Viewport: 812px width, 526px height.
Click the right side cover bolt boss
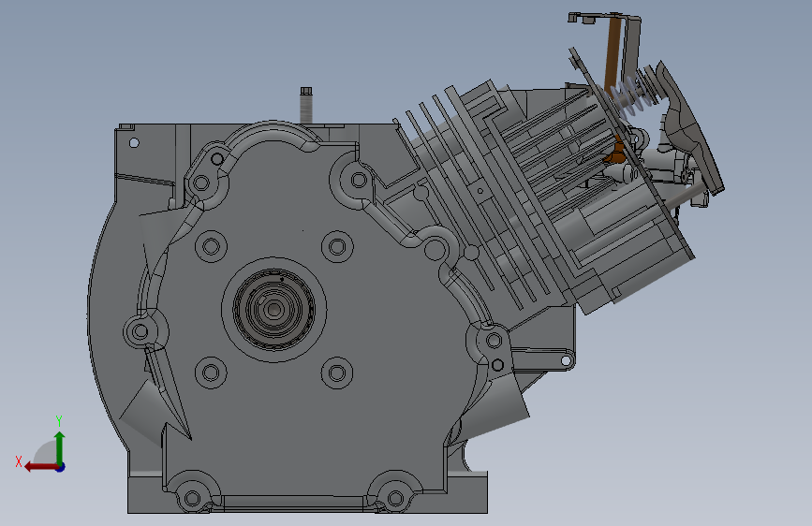[494, 340]
